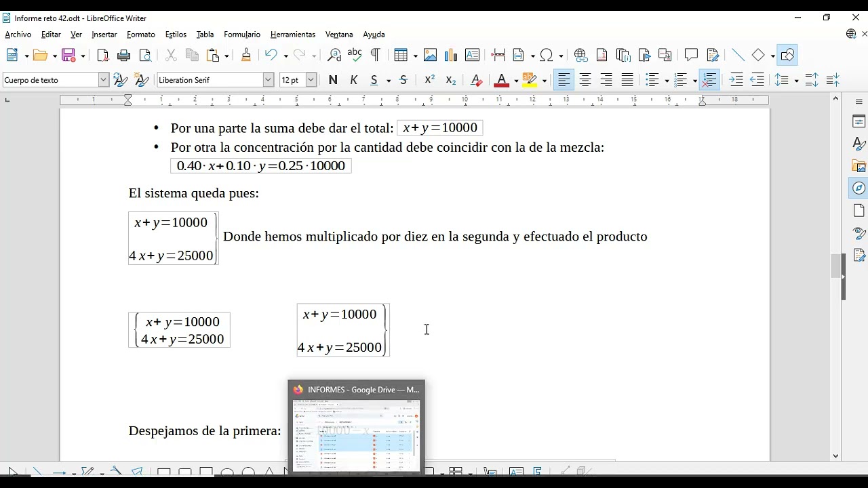Click the Open folder icon

pyautogui.click(x=41, y=56)
